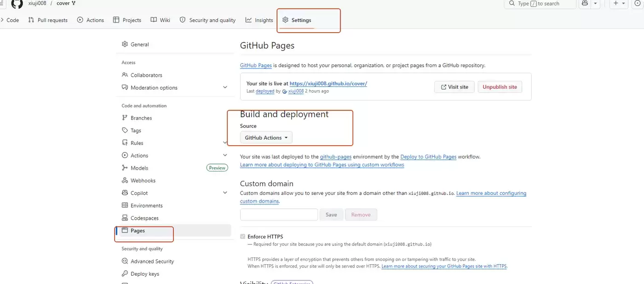
Task: Expand the Rules section chevron
Action: coord(225,142)
